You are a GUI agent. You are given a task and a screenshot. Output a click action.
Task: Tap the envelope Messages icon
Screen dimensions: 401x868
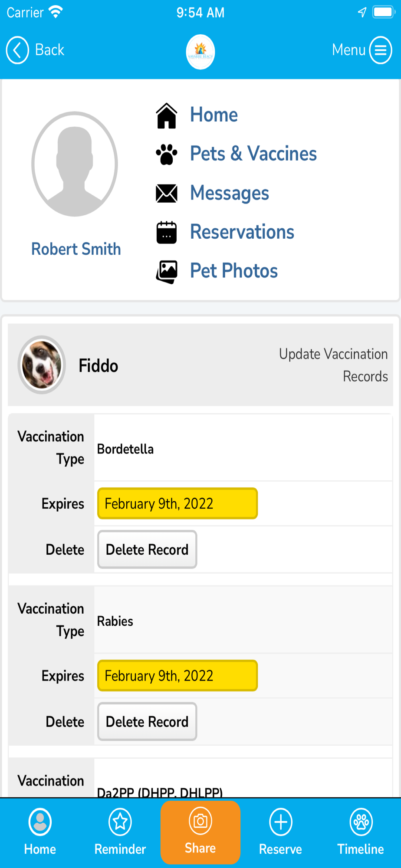167,194
